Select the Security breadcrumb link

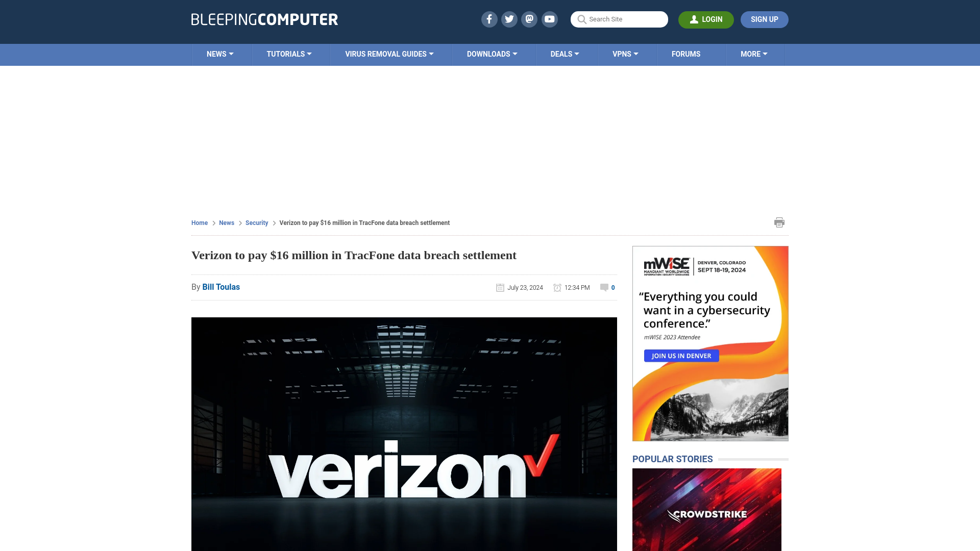coord(256,222)
